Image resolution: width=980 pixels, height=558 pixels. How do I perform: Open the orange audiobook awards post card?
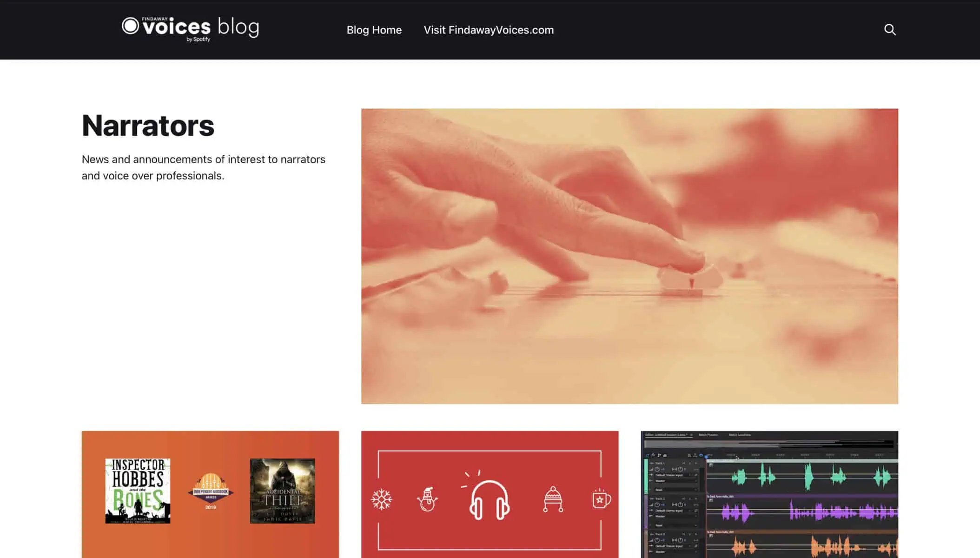coord(210,494)
